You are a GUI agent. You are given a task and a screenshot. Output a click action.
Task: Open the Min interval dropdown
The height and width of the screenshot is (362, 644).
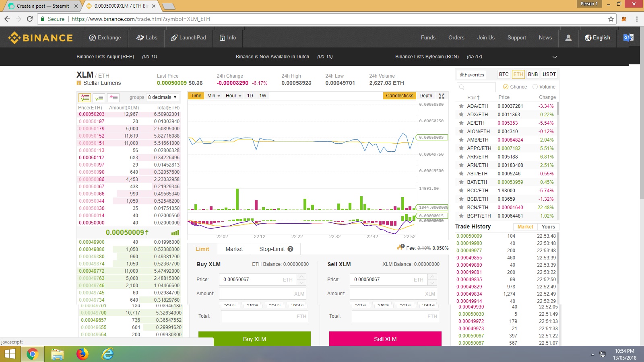(214, 96)
